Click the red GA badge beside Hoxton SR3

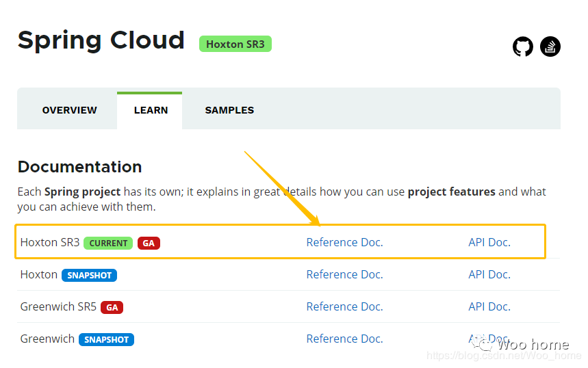(149, 243)
